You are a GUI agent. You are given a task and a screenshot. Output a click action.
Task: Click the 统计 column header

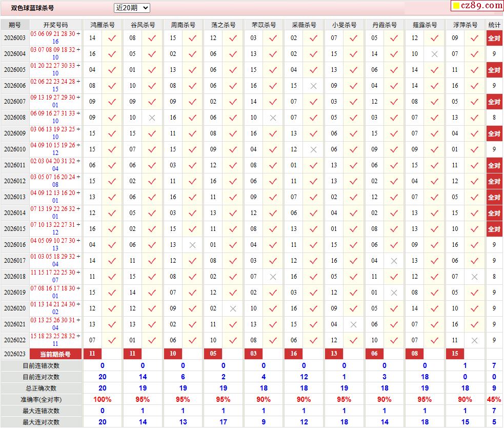[494, 25]
